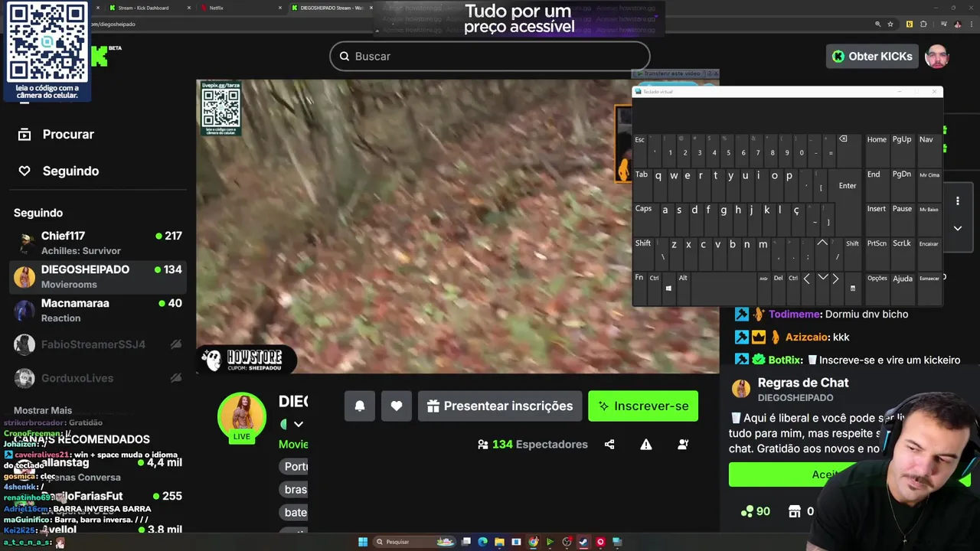Click the report warning triangle icon
Image resolution: width=980 pixels, height=551 pixels.
tap(646, 444)
